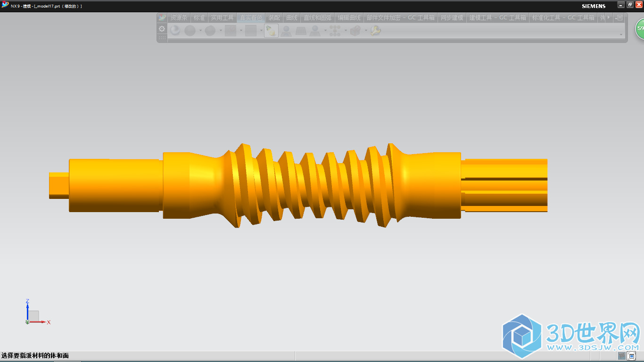Click the cube icon on toolbar
Viewport: 644px width, 362px height.
pos(355,31)
